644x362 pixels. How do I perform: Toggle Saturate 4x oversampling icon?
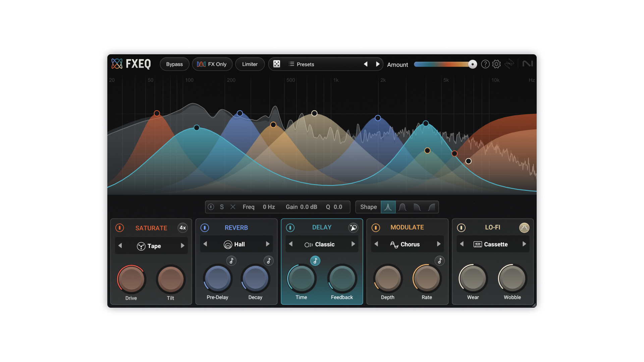pyautogui.click(x=182, y=228)
